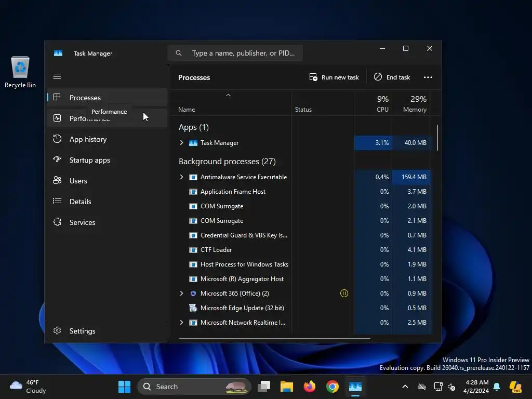Launch Firefox from the taskbar
532x399 pixels.
[310, 387]
